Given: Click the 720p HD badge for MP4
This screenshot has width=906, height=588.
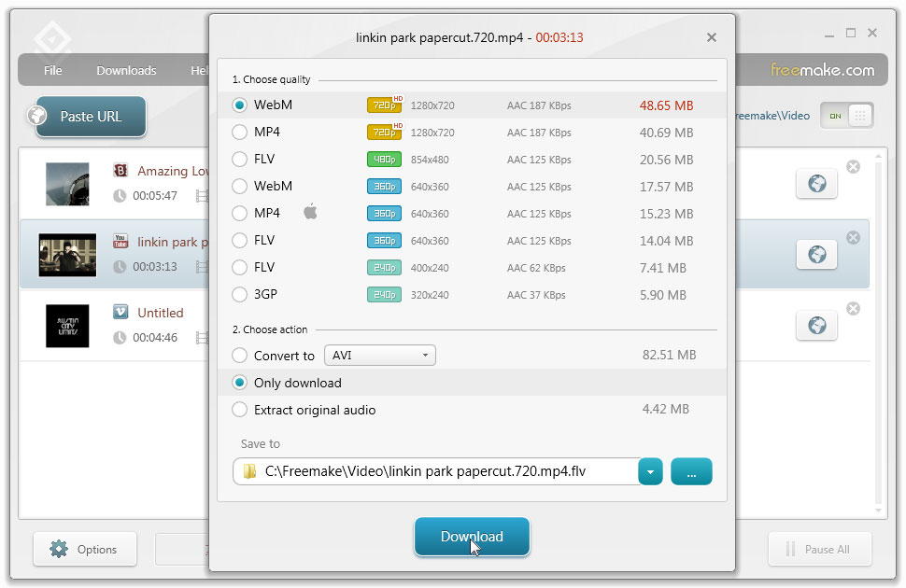Looking at the screenshot, I should coord(385,132).
